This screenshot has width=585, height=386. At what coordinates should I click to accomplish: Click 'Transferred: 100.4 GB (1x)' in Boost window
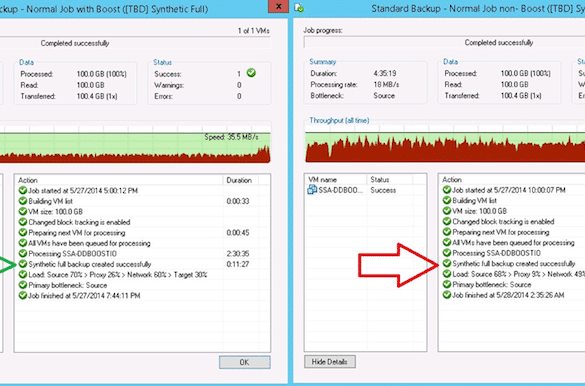(x=69, y=96)
